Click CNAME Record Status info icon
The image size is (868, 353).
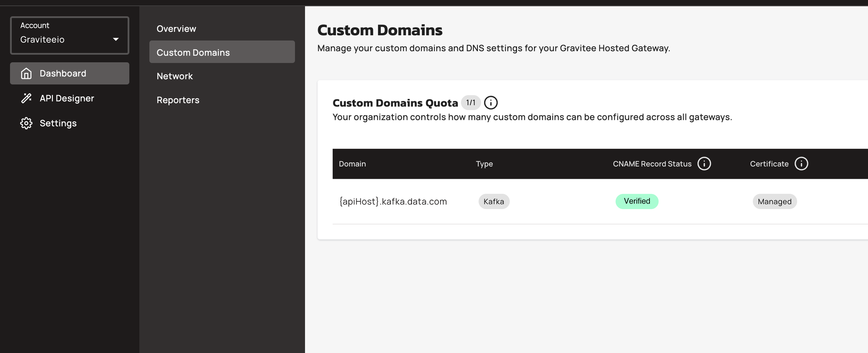click(x=704, y=163)
